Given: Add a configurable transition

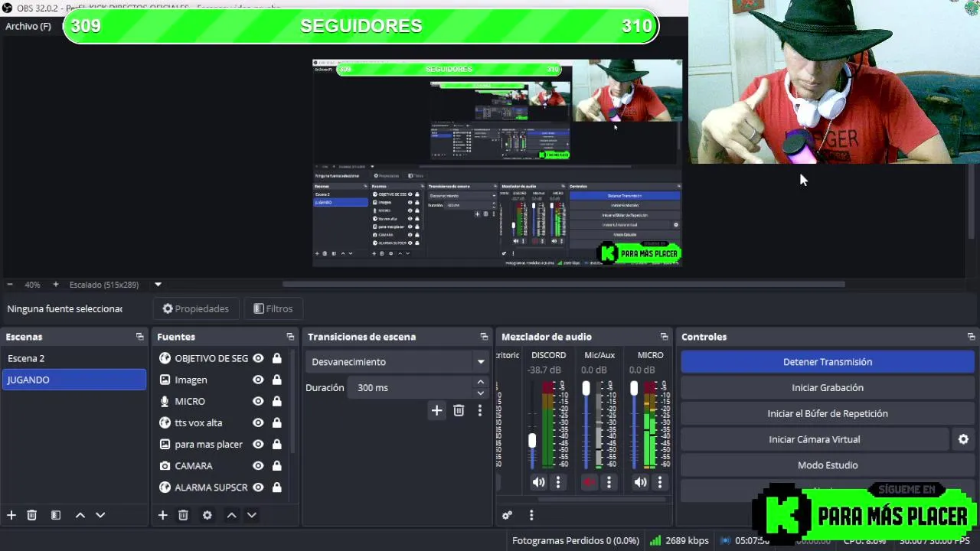Looking at the screenshot, I should [436, 411].
